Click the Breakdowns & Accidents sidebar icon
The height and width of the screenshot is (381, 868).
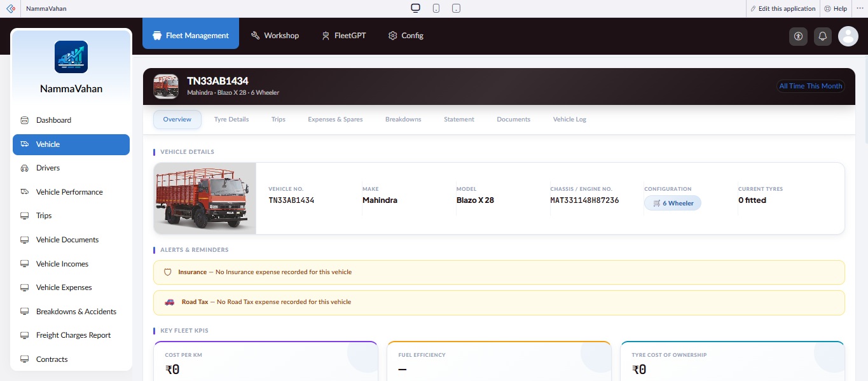coord(25,312)
